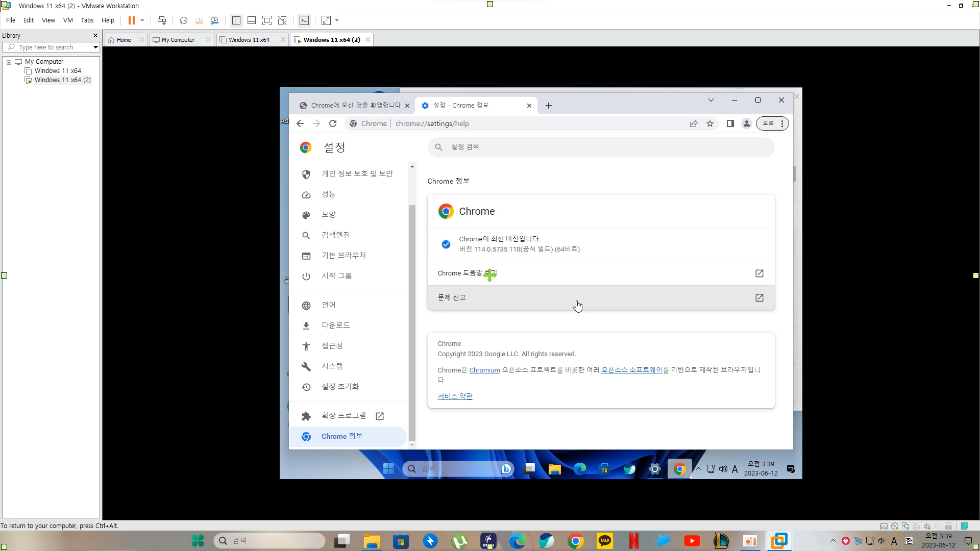The width and height of the screenshot is (980, 551).
Task: Open the Chrome three-dot menu
Action: (x=782, y=123)
